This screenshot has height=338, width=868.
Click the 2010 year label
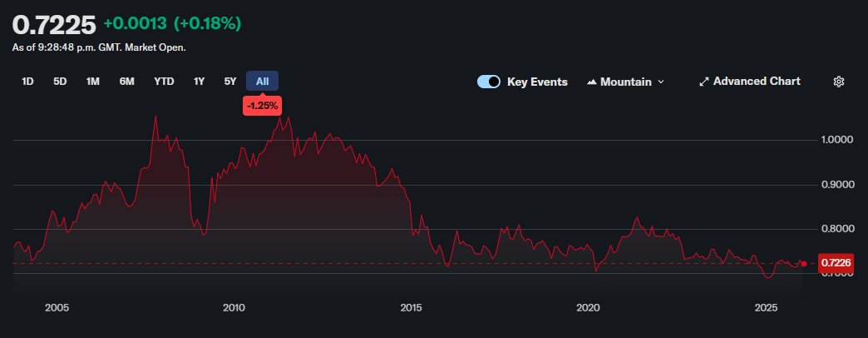tap(234, 307)
